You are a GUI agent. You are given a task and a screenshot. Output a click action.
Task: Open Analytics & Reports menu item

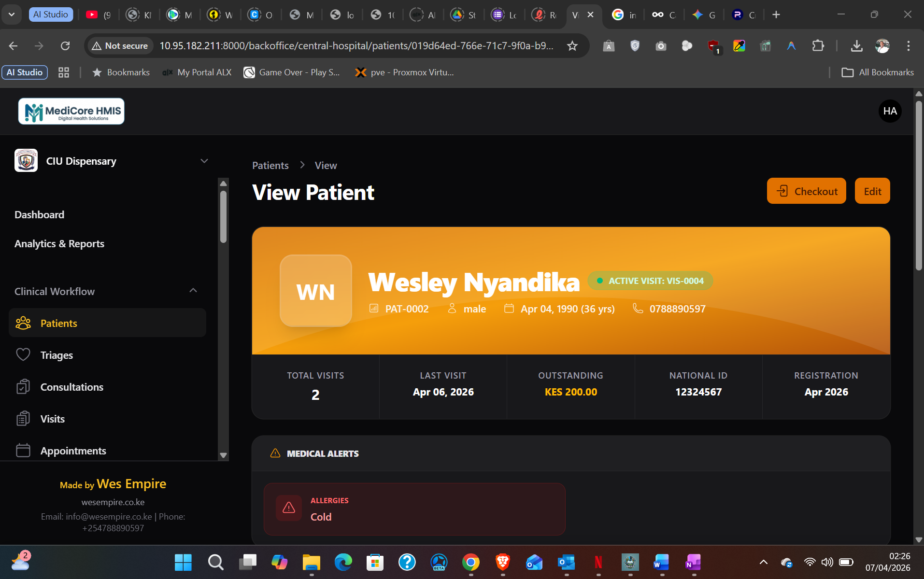(59, 243)
